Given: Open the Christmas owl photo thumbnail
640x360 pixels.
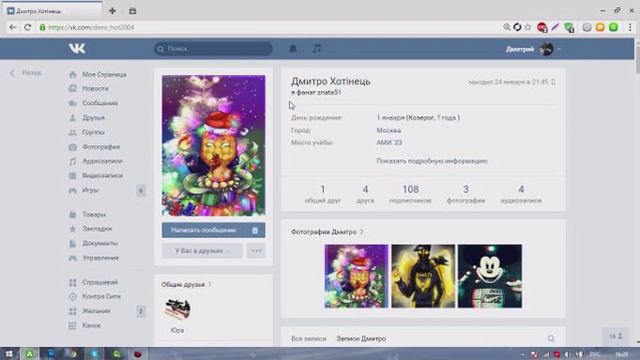Looking at the screenshot, I should [356, 276].
